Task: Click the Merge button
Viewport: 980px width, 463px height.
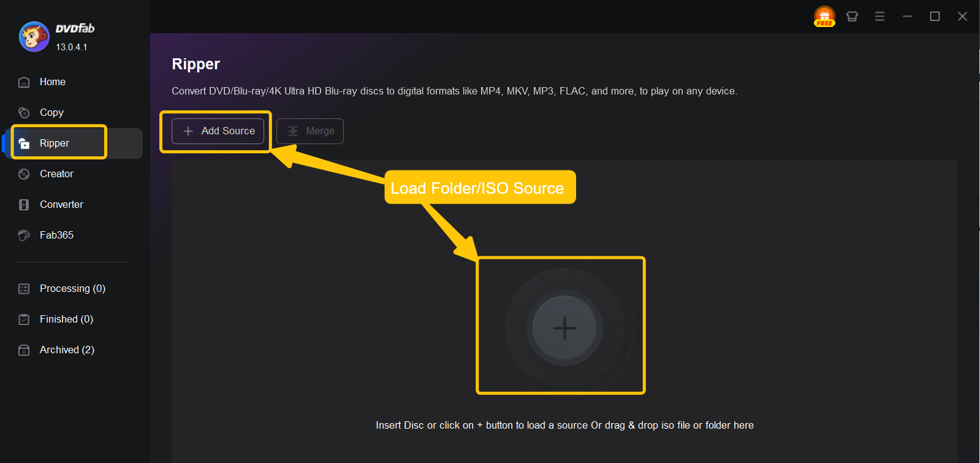Action: (x=310, y=131)
